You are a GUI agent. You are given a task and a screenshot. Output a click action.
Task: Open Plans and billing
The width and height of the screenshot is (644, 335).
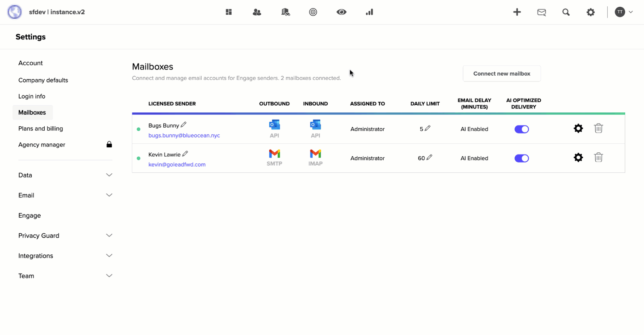(41, 129)
